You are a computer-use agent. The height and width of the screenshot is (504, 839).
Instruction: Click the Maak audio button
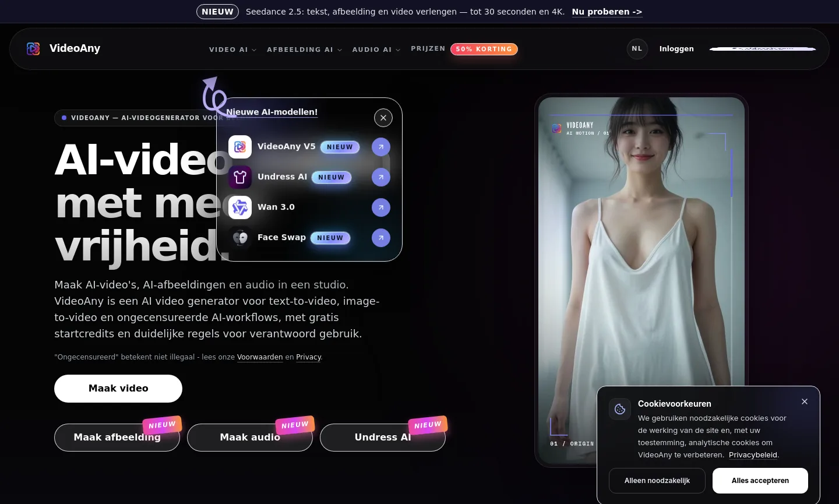pos(250,438)
